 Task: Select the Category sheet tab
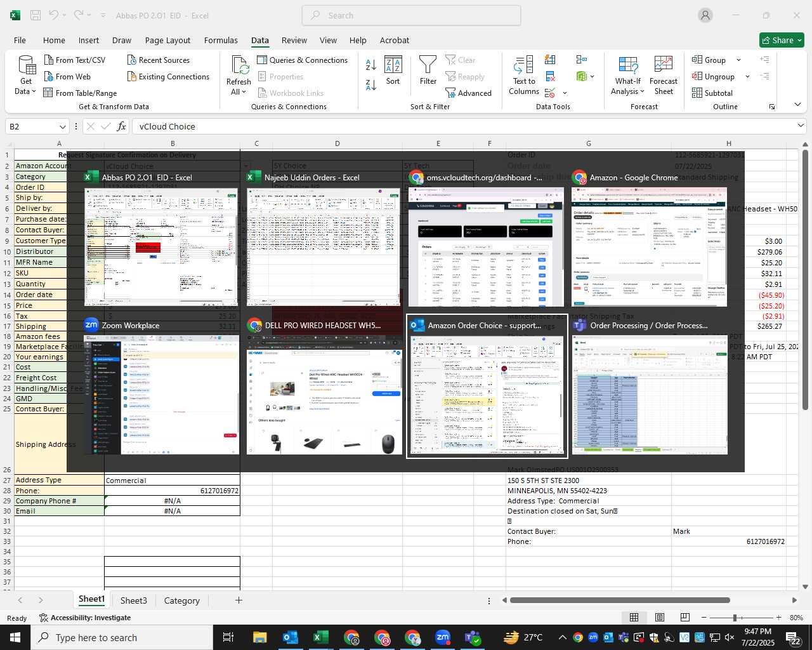coord(181,600)
